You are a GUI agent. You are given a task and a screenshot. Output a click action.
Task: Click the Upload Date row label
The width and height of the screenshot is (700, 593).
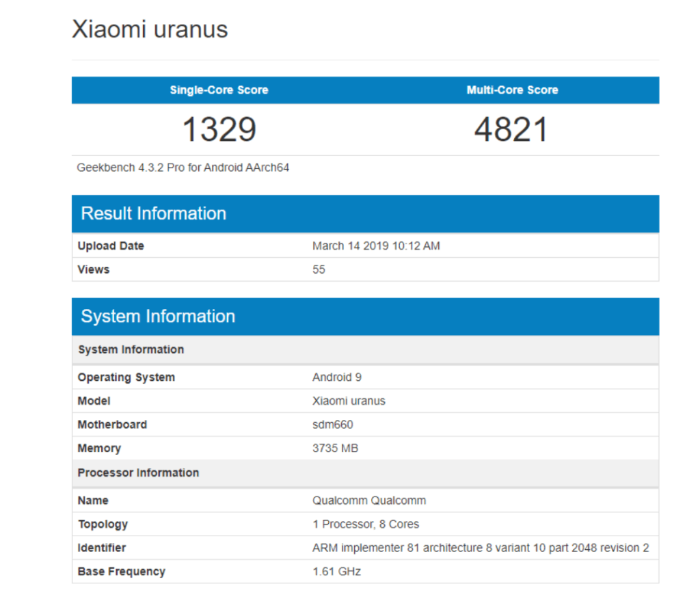pos(111,246)
